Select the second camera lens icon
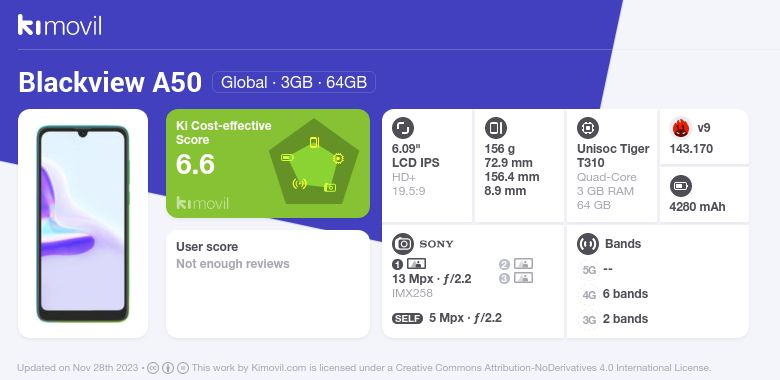 516,264
